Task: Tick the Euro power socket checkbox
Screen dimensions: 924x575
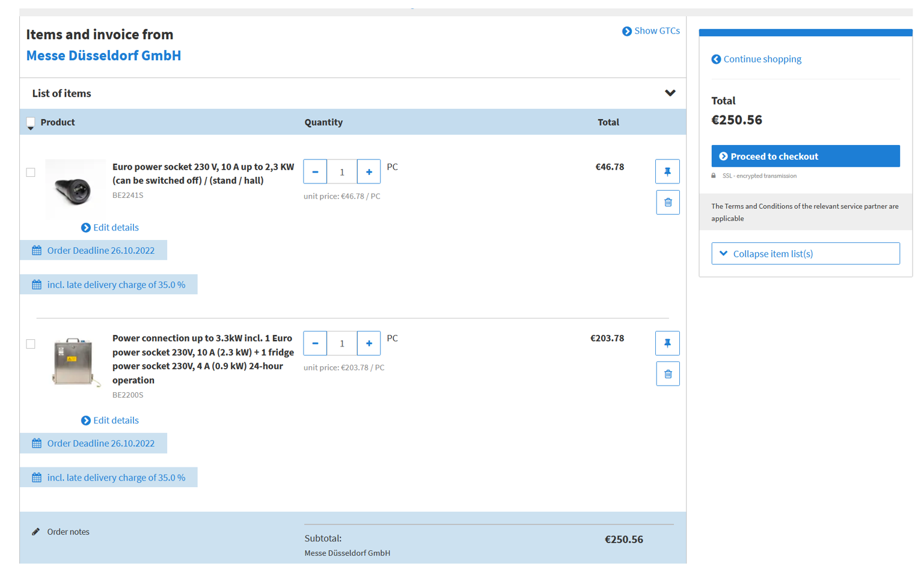Action: 31,172
